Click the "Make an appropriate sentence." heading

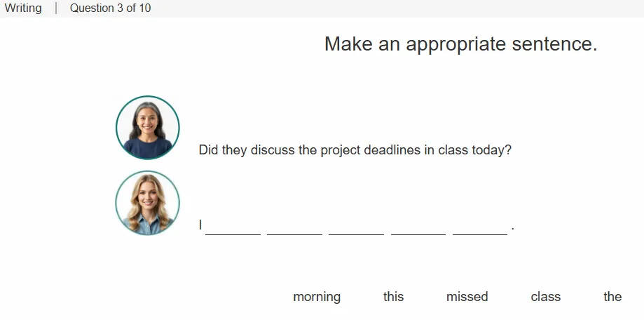click(461, 44)
